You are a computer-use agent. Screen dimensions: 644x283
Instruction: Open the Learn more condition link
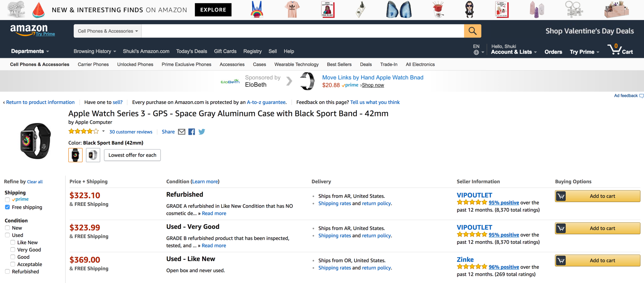click(x=205, y=181)
